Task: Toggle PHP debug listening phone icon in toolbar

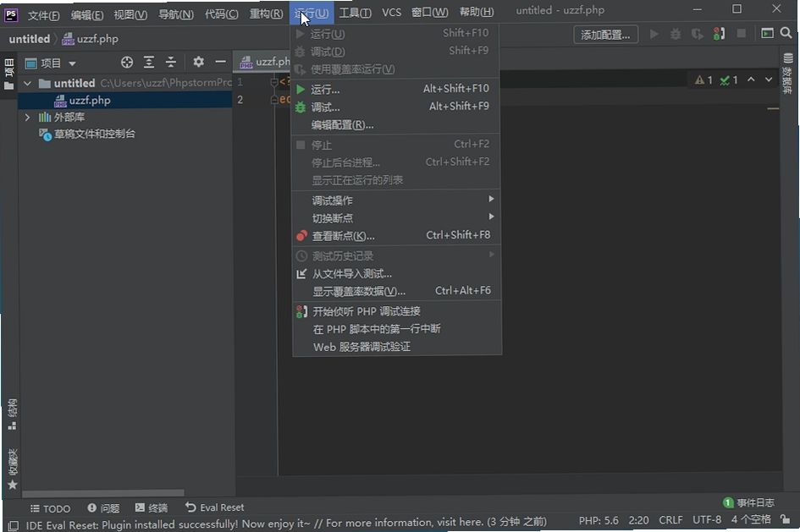Action: tap(719, 34)
